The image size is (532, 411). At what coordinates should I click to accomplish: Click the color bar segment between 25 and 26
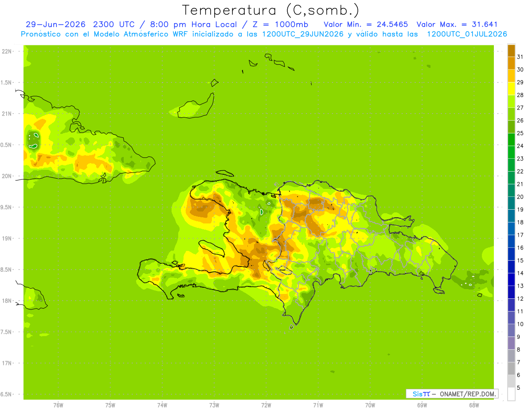(511, 127)
